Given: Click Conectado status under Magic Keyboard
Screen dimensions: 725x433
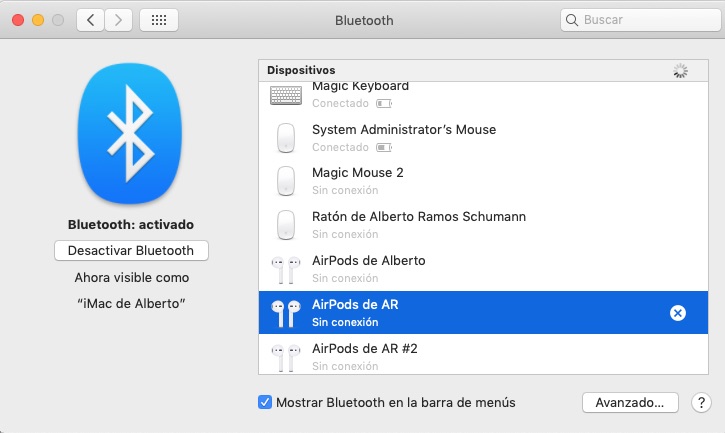Looking at the screenshot, I should [340, 104].
